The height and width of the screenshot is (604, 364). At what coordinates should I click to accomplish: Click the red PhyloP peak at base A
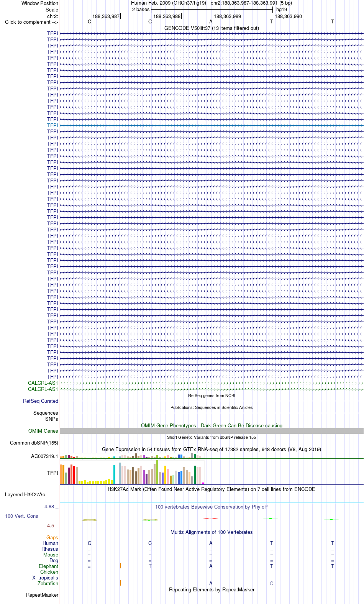[211, 518]
